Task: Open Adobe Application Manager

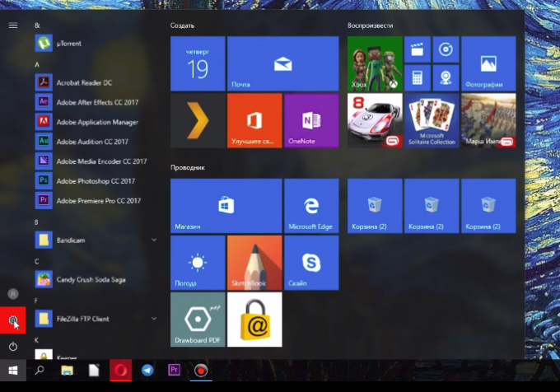Action: point(96,122)
